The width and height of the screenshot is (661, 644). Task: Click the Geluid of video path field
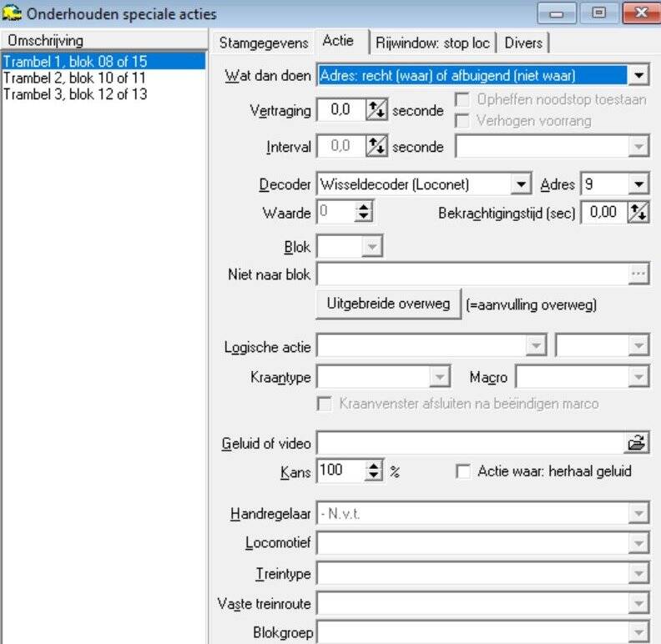[471, 443]
